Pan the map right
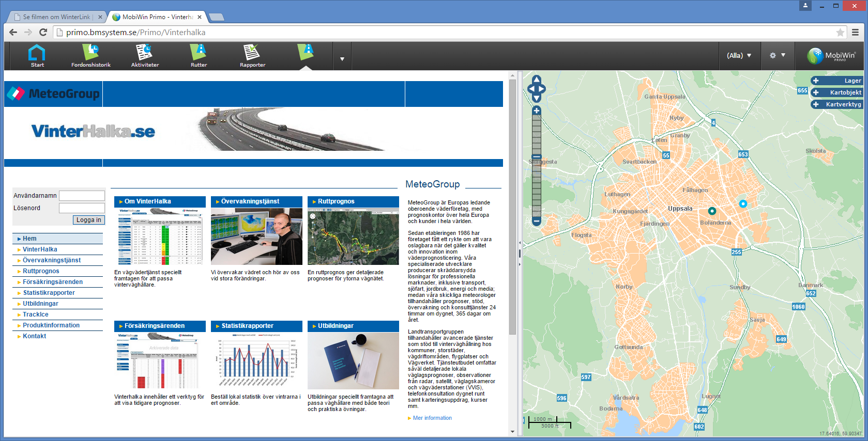868x441 pixels. tap(543, 89)
